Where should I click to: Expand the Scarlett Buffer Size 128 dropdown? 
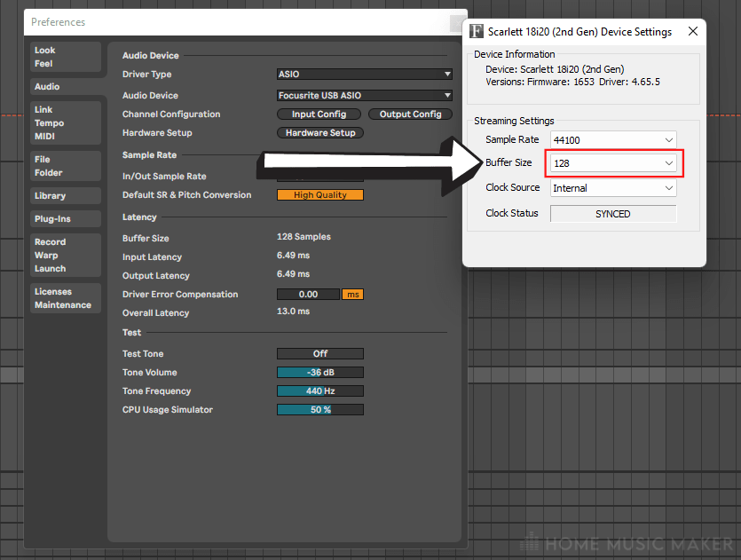click(x=613, y=163)
